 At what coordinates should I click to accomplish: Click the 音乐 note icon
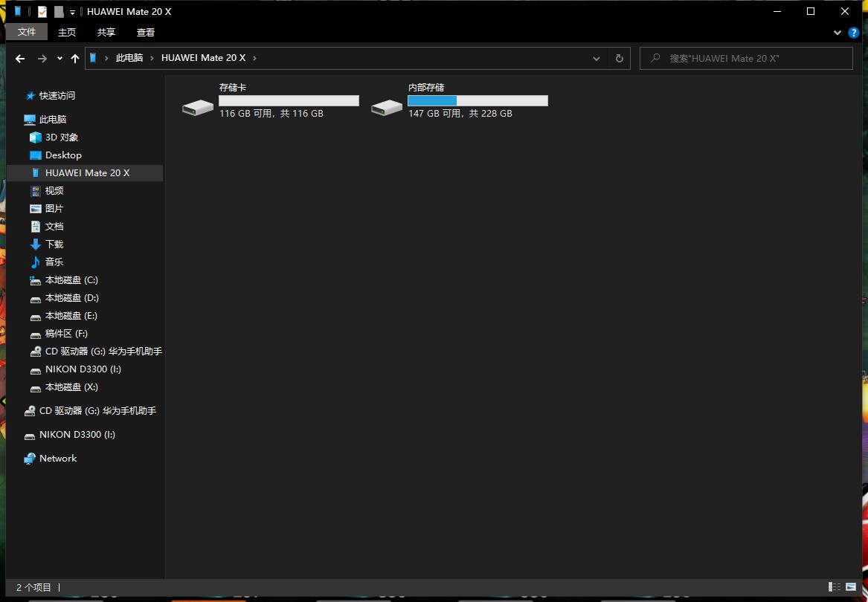pyautogui.click(x=36, y=262)
